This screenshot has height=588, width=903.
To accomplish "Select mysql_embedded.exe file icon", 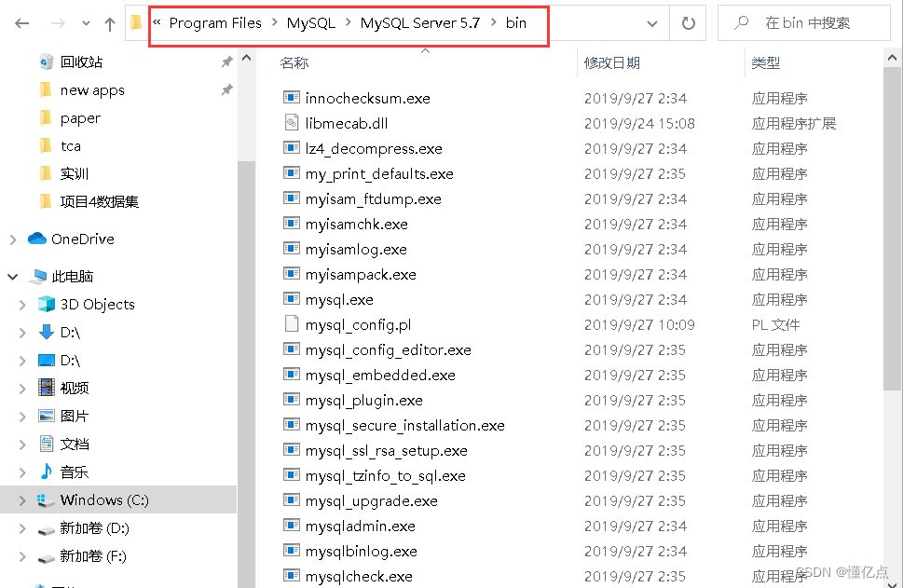I will point(292,374).
